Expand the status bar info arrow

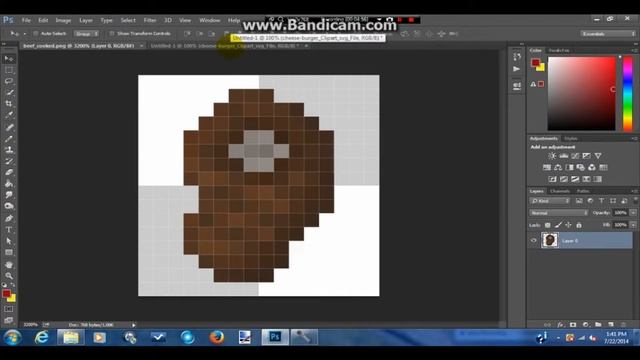click(x=133, y=325)
